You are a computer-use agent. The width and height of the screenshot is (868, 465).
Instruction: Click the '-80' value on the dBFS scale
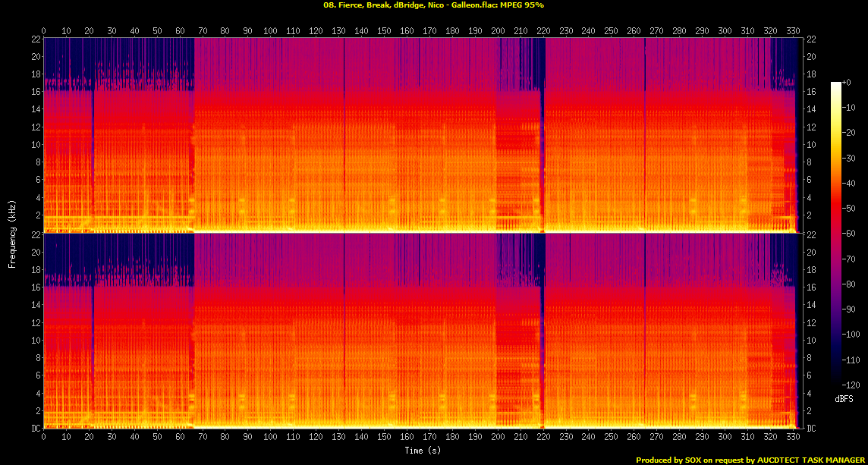(848, 284)
